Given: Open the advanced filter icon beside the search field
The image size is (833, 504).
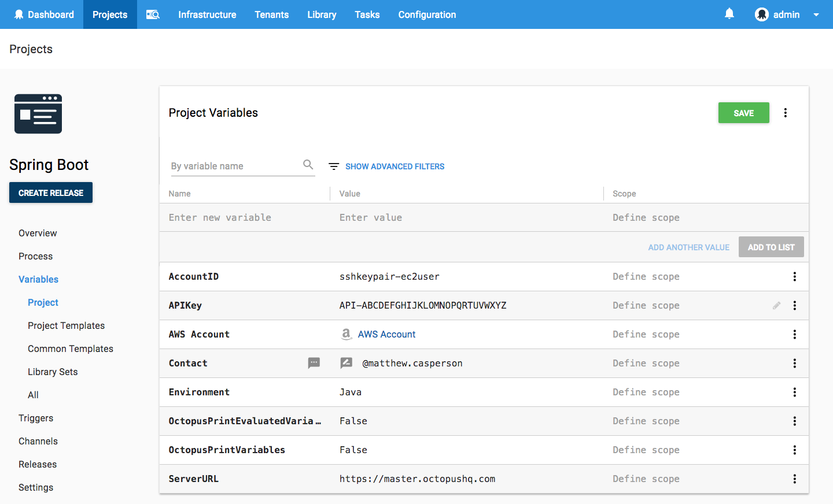Looking at the screenshot, I should (333, 166).
